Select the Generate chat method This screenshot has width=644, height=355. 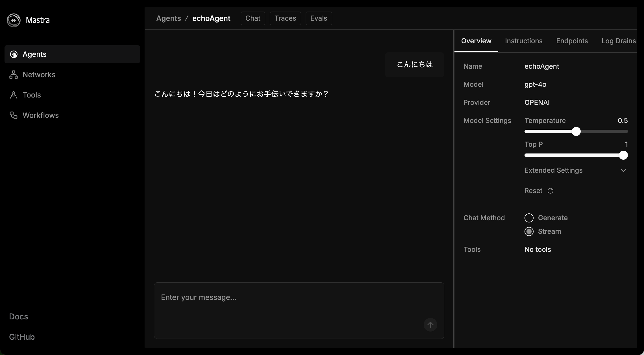529,218
